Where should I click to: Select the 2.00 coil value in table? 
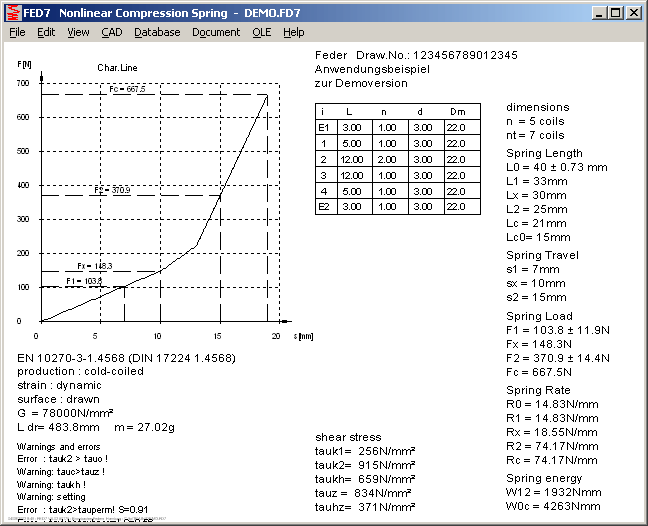point(384,159)
